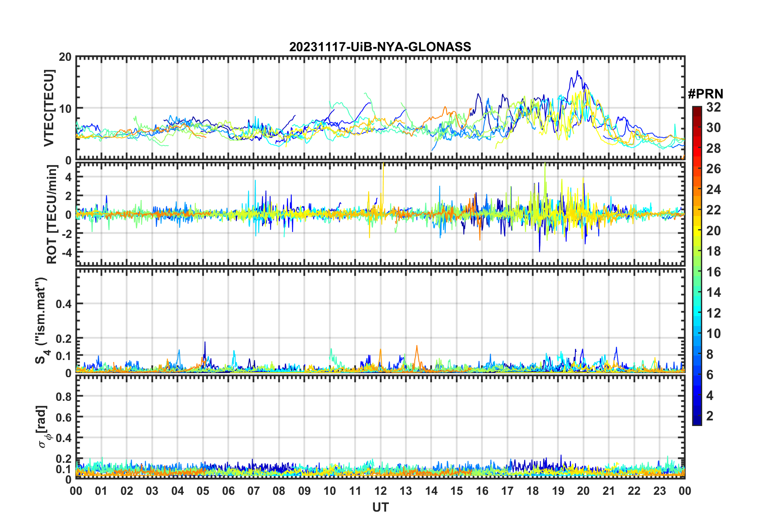This screenshot has height=532, width=761.
Task: Click x-axis tick label 22
Action: click(634, 491)
